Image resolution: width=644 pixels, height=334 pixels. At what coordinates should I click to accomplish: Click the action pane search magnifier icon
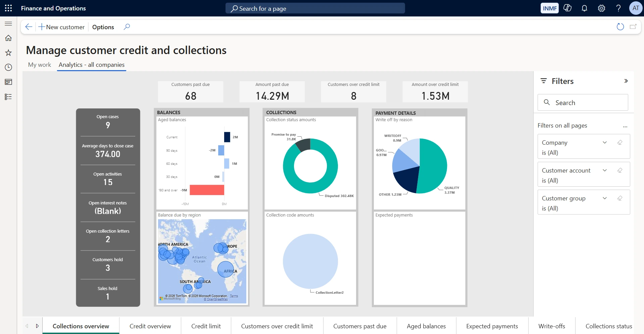tap(127, 27)
